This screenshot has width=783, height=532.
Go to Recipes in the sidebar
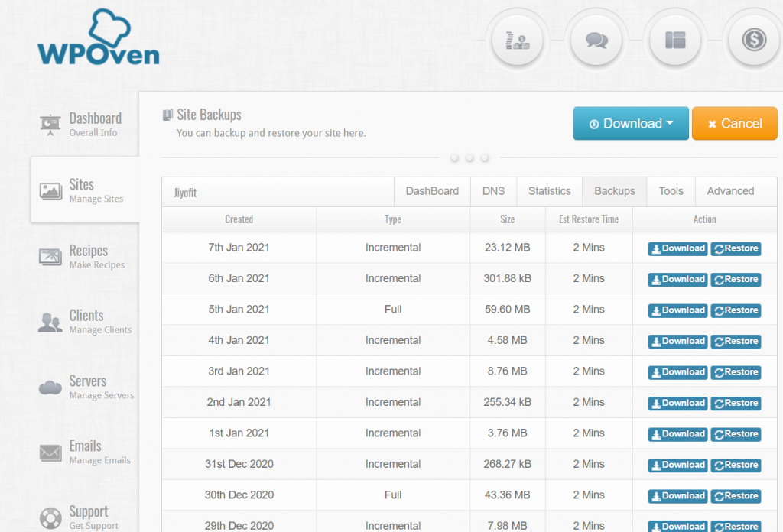(84, 256)
